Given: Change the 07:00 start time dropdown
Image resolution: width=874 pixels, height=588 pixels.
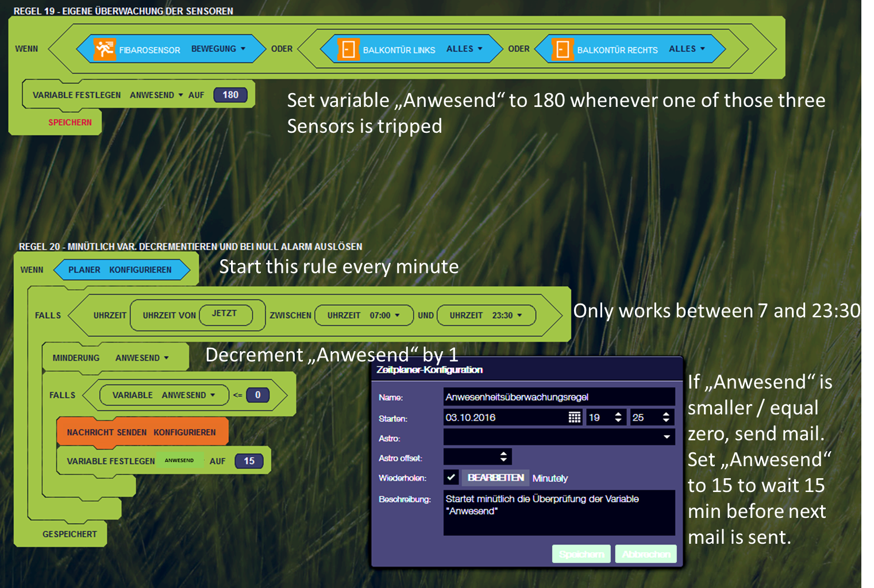Looking at the screenshot, I should point(384,316).
